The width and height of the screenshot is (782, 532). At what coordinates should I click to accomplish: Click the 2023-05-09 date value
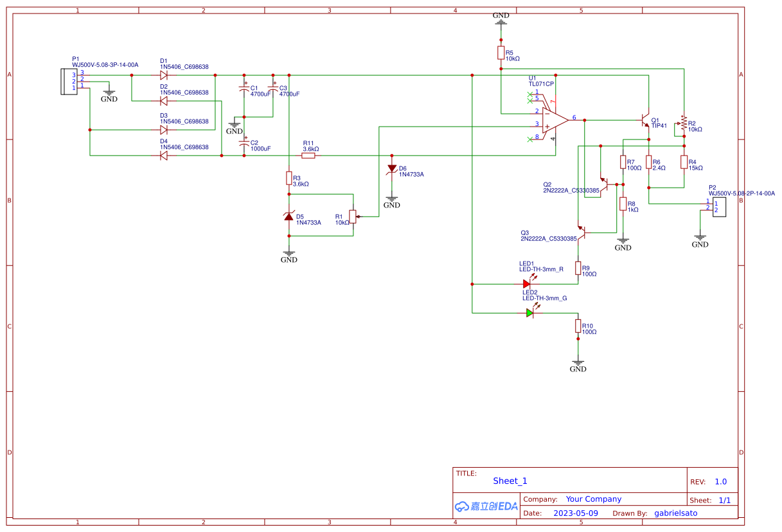575,513
